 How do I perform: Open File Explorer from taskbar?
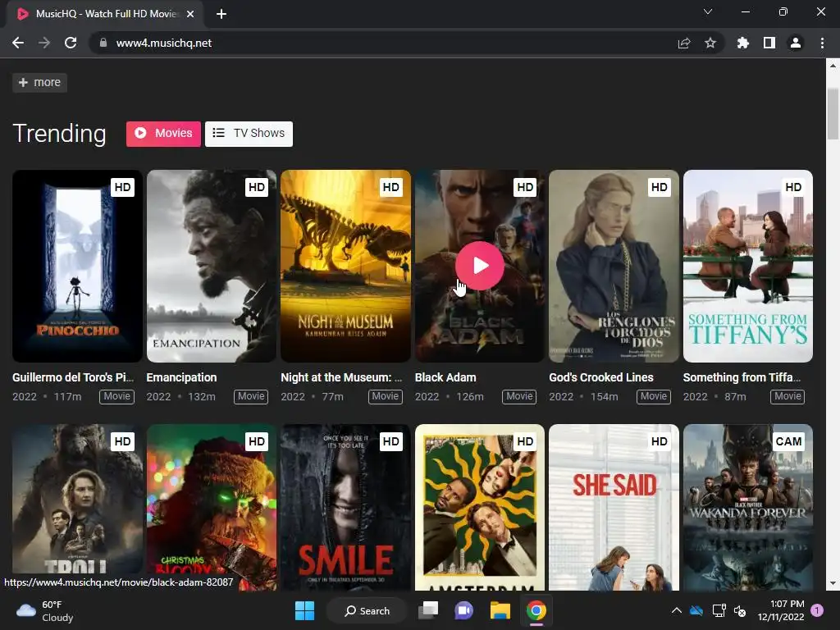[500, 610]
